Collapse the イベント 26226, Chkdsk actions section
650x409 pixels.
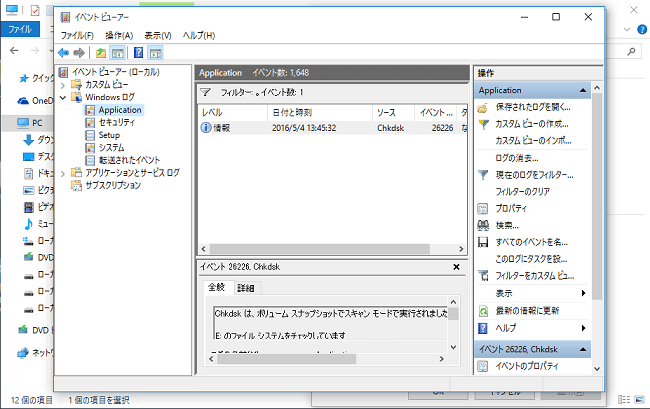(583, 349)
